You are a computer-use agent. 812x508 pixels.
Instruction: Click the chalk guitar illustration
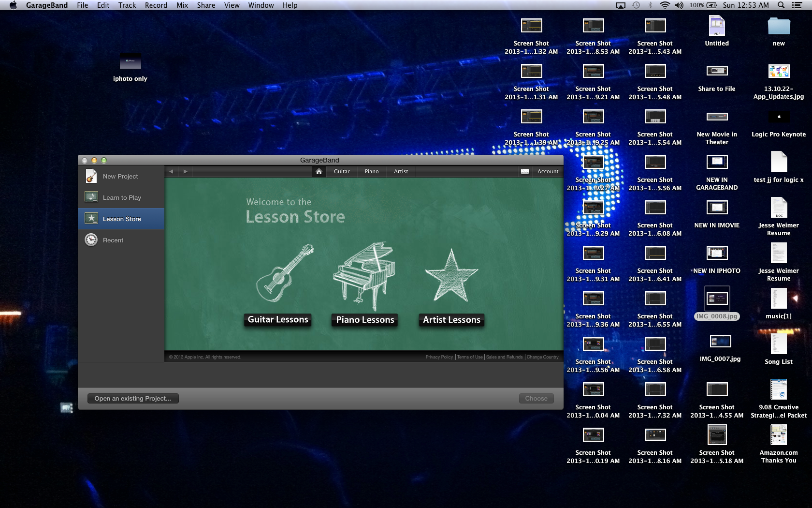coord(284,273)
